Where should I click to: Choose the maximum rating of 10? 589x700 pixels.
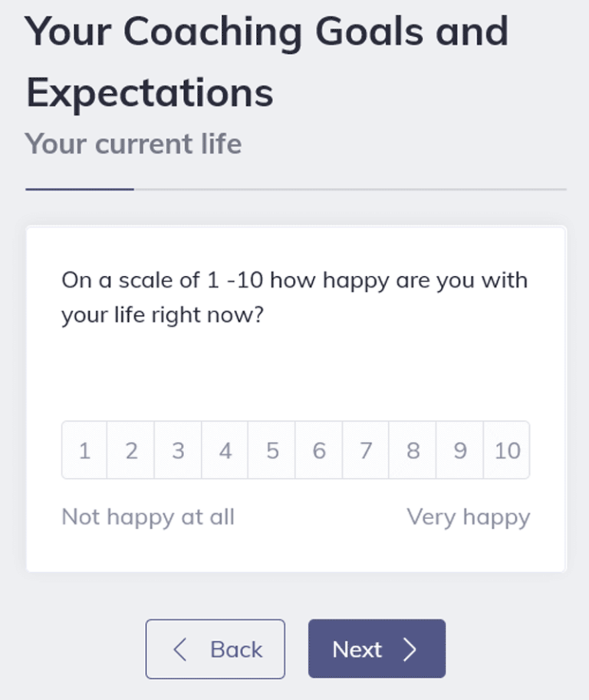coord(506,451)
